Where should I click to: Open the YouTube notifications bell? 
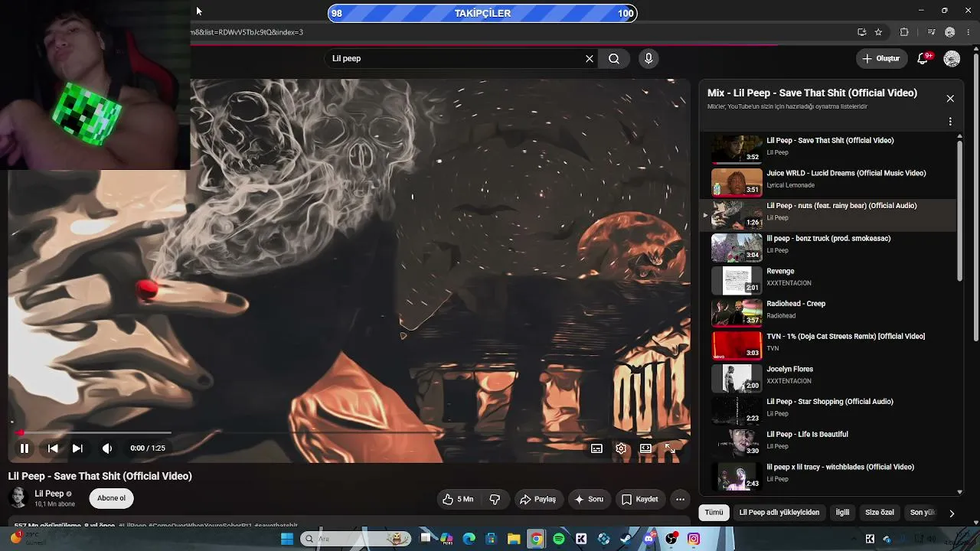923,58
